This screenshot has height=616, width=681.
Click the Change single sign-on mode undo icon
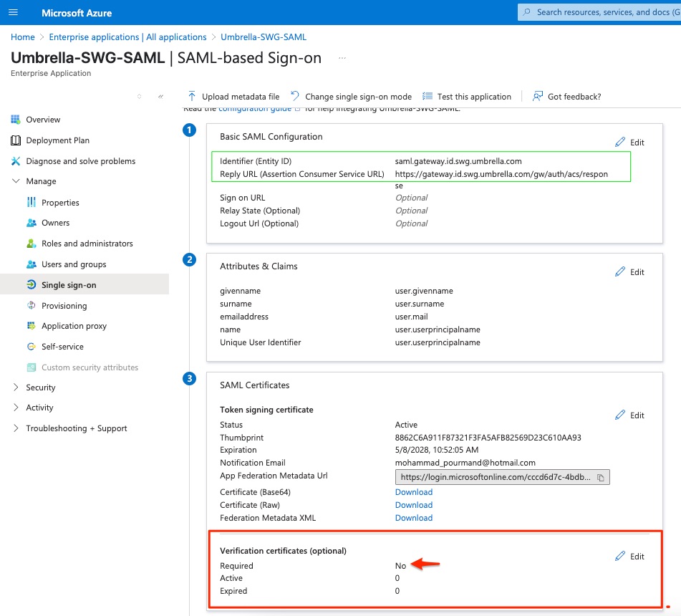295,96
